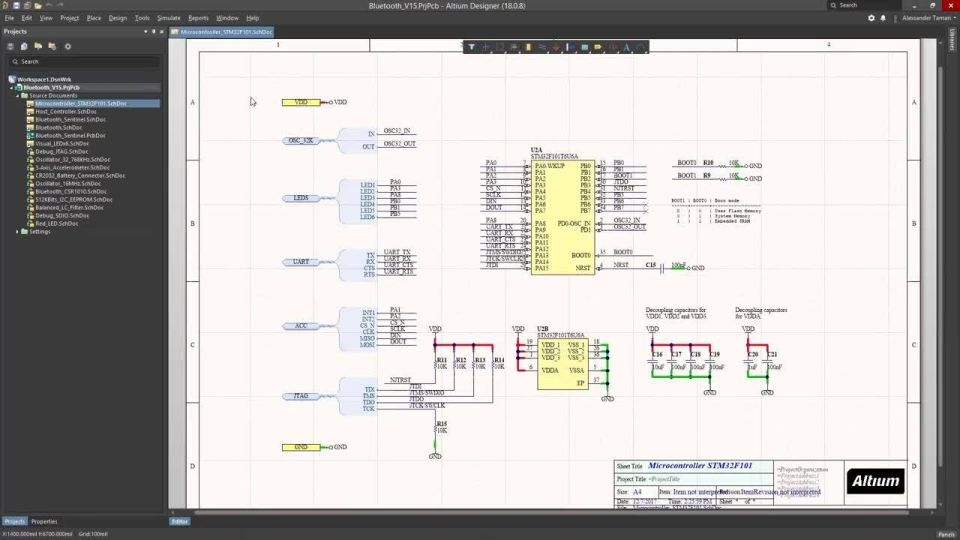Select Bluetooth_Sentinel.PcbDoc in the tree

point(70,135)
